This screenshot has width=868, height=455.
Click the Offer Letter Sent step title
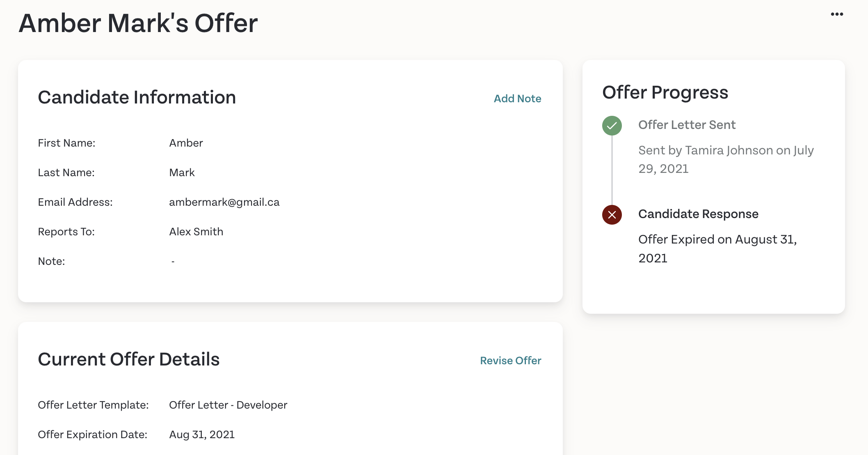pyautogui.click(x=687, y=125)
